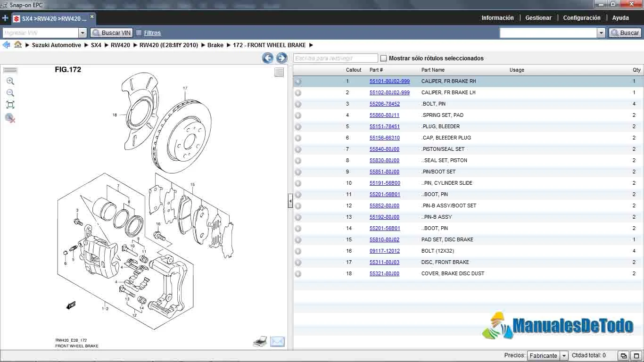Open the Configuración menu
This screenshot has height=362, width=644.
pos(581,18)
